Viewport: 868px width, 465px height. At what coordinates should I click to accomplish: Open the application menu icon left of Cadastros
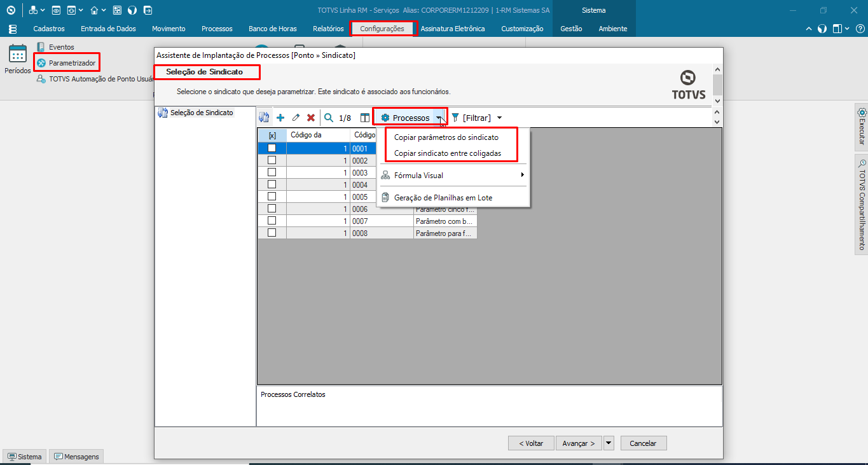pos(13,29)
